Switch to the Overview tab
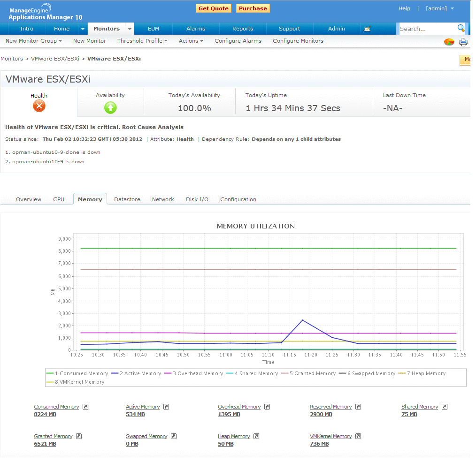 pyautogui.click(x=29, y=199)
